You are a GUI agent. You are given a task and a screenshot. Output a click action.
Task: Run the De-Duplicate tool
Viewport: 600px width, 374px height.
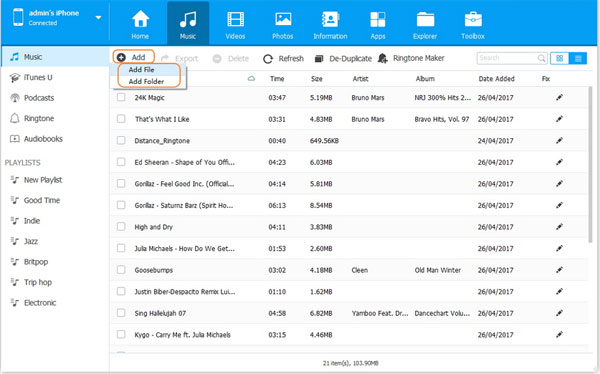tap(343, 59)
